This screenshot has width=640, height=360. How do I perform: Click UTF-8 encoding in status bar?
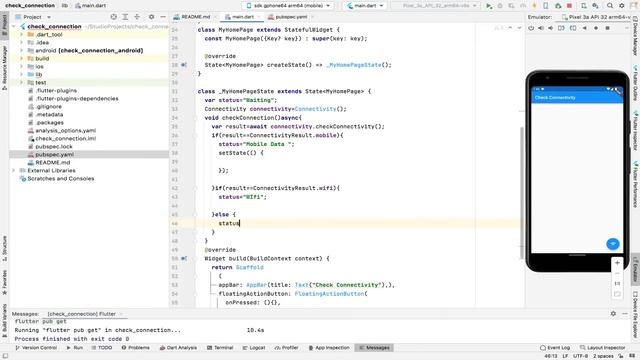point(580,356)
